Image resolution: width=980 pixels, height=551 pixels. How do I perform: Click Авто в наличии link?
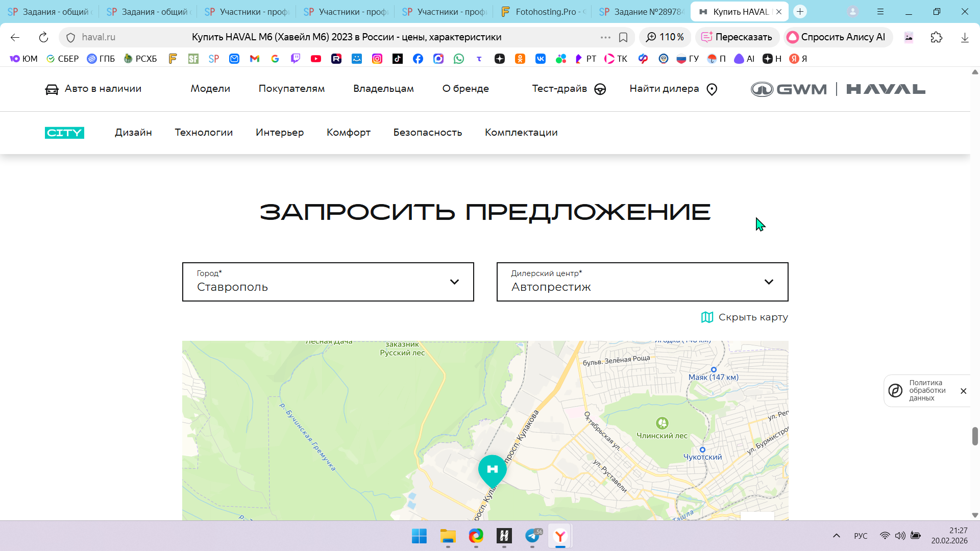[93, 89]
